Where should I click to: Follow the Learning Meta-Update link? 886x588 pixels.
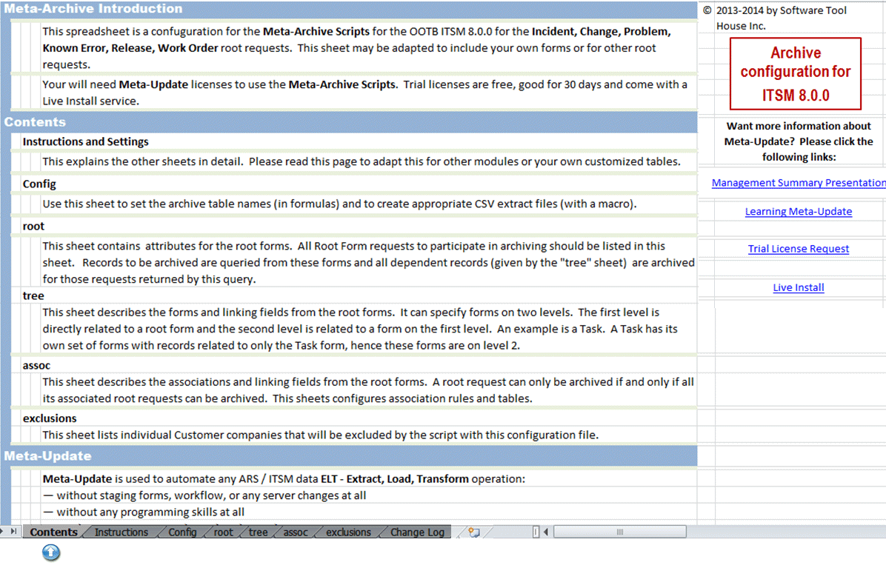[x=799, y=211]
